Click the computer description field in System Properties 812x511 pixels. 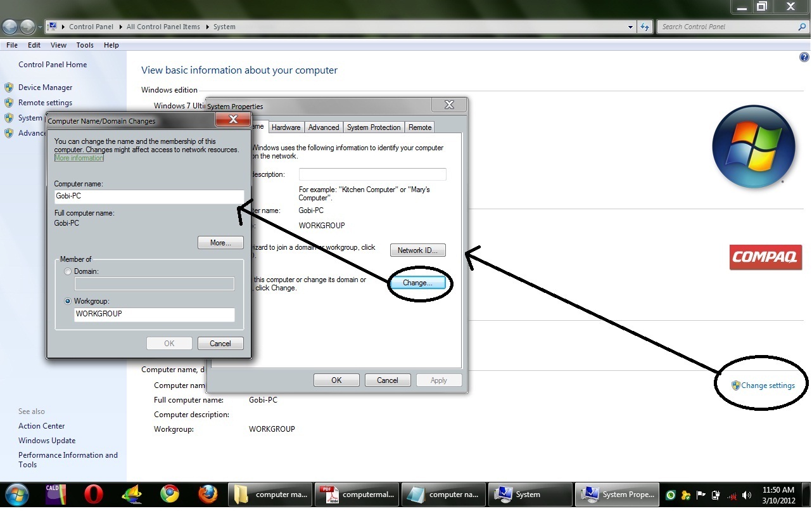(372, 174)
